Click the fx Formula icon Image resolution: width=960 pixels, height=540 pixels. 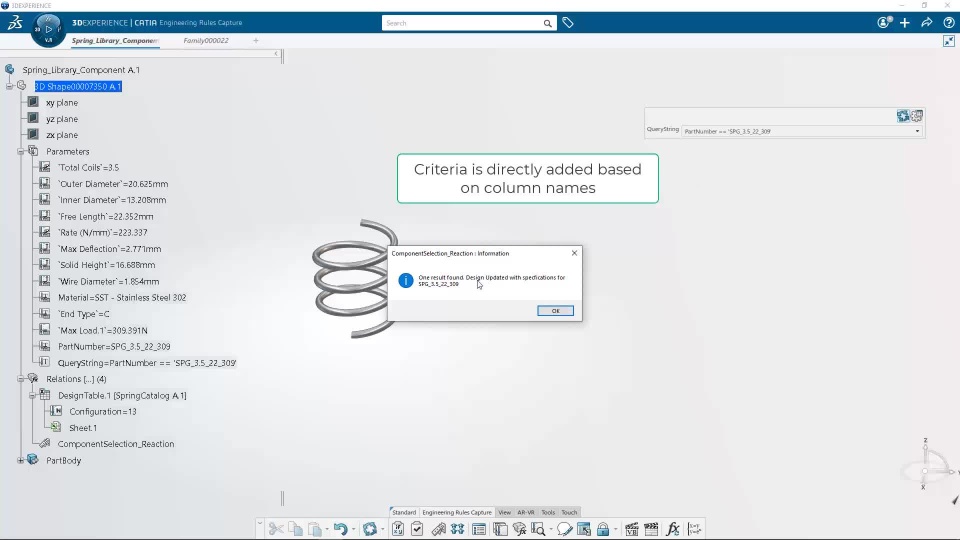coord(673,529)
